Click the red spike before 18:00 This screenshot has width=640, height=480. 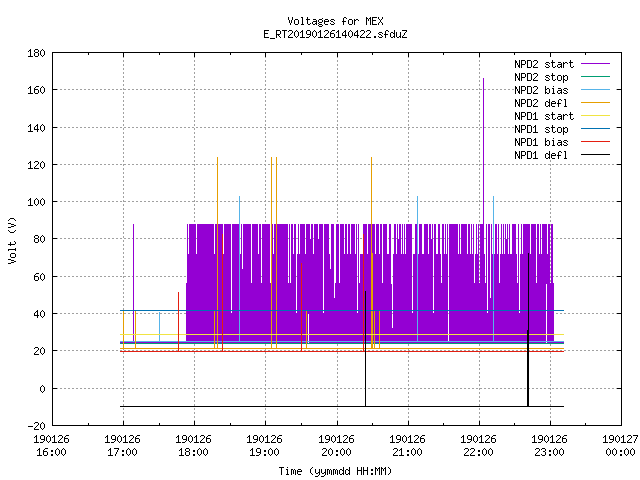(178, 322)
